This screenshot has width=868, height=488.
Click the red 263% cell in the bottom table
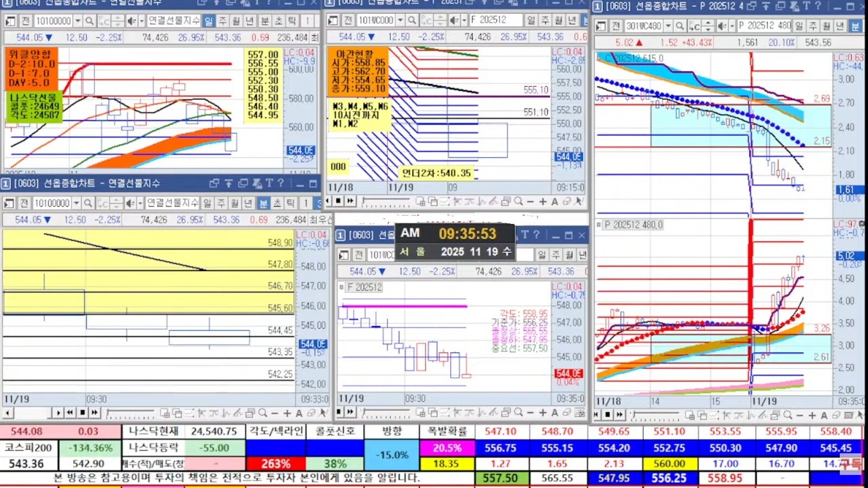pos(276,464)
